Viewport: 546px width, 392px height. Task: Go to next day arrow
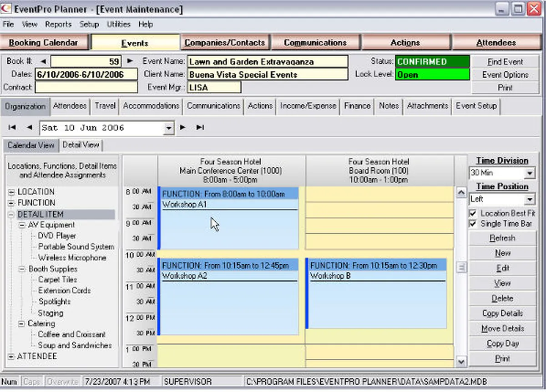(183, 128)
